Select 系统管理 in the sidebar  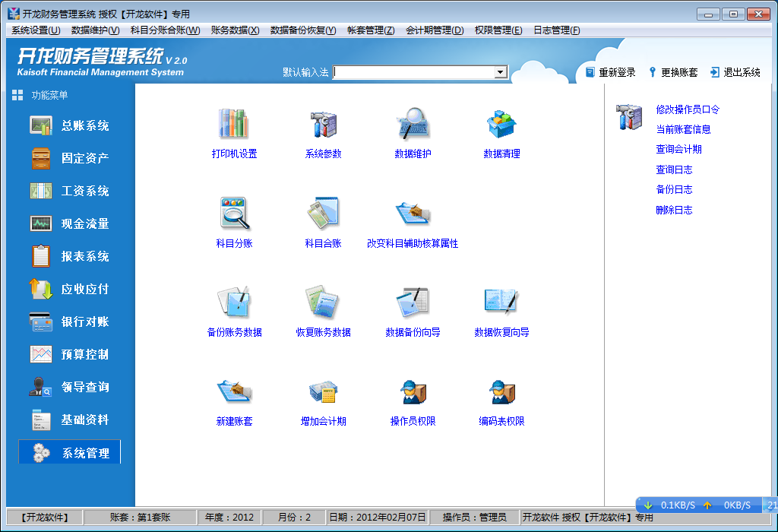[69, 452]
